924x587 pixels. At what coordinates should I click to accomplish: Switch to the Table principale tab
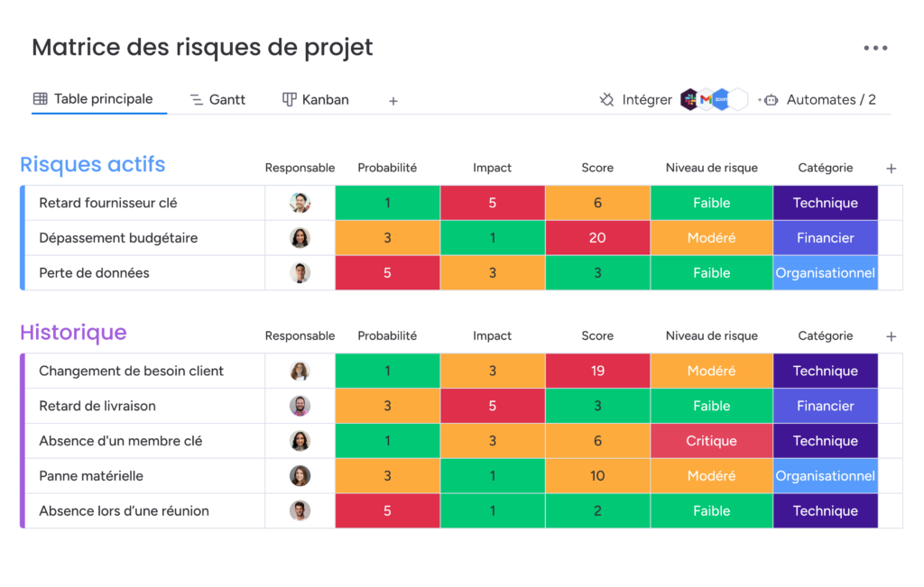(x=94, y=99)
